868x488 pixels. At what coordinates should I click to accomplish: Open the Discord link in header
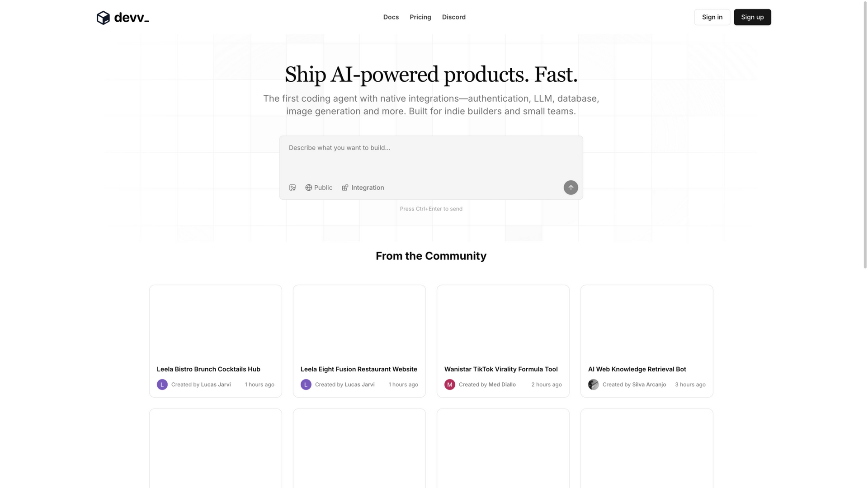[x=454, y=17]
